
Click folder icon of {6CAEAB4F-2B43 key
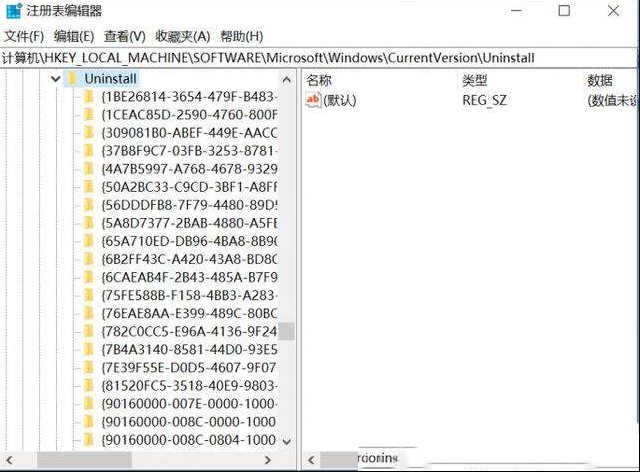click(x=88, y=277)
